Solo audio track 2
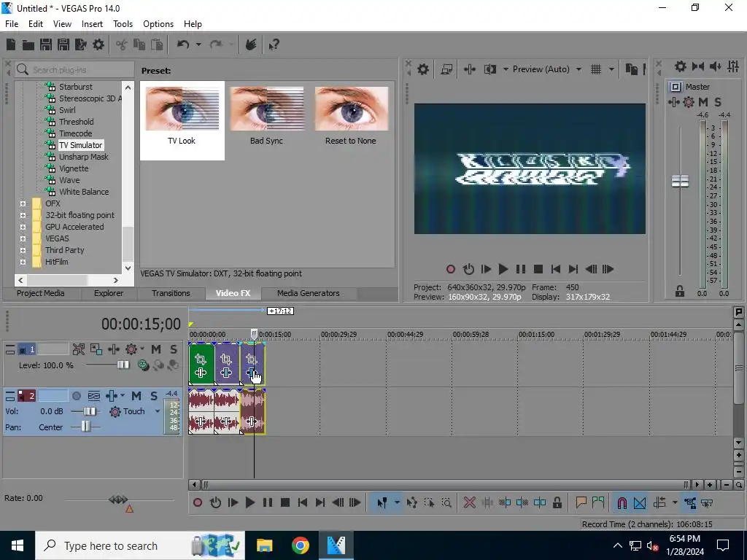This screenshot has height=560, width=747. click(x=154, y=396)
